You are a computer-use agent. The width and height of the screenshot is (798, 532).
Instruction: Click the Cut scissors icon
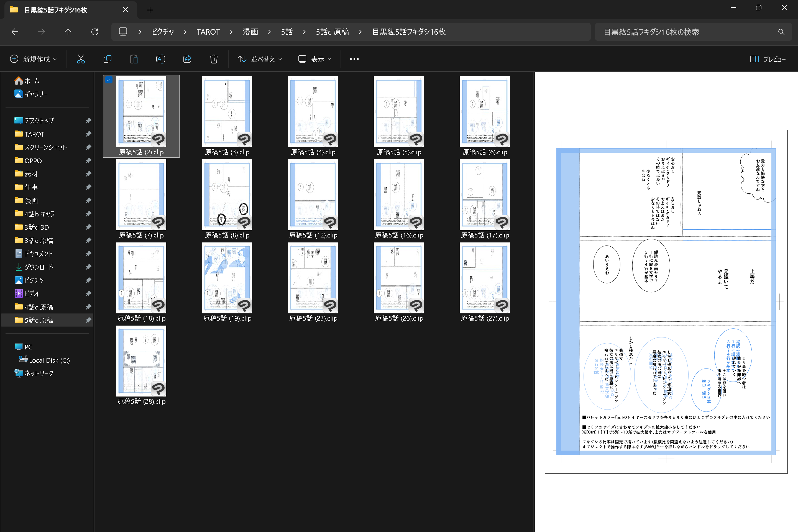[81, 59]
